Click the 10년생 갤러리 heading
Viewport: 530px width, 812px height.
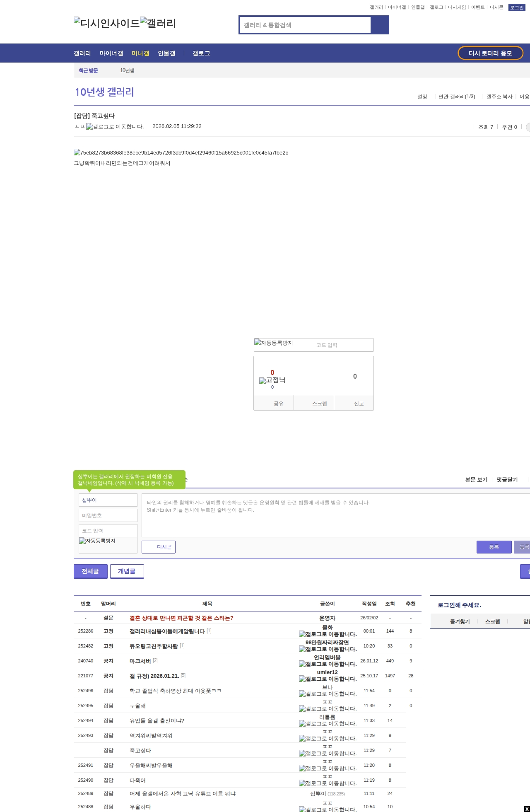(x=104, y=92)
